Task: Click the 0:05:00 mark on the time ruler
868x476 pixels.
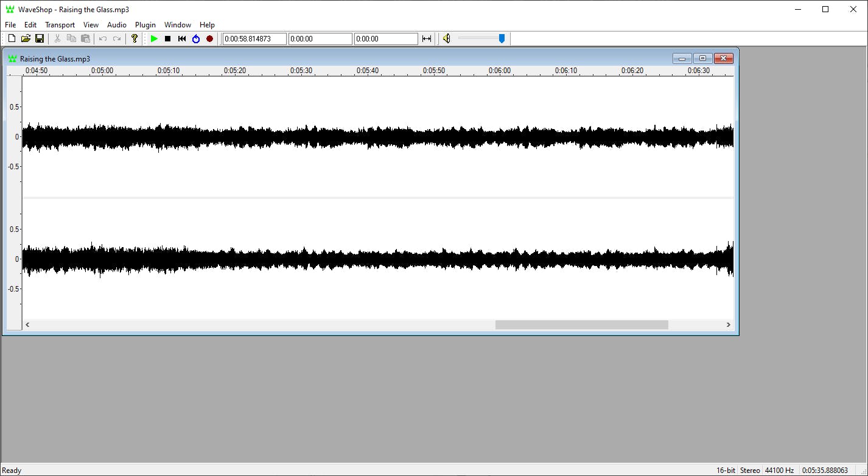Action: [102, 71]
